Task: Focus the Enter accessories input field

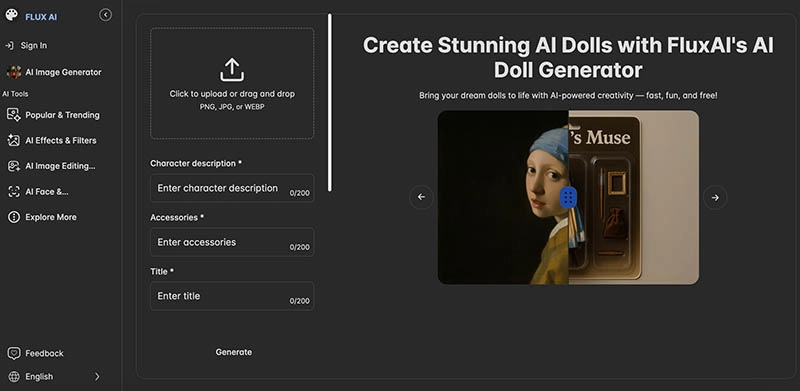Action: 232,242
